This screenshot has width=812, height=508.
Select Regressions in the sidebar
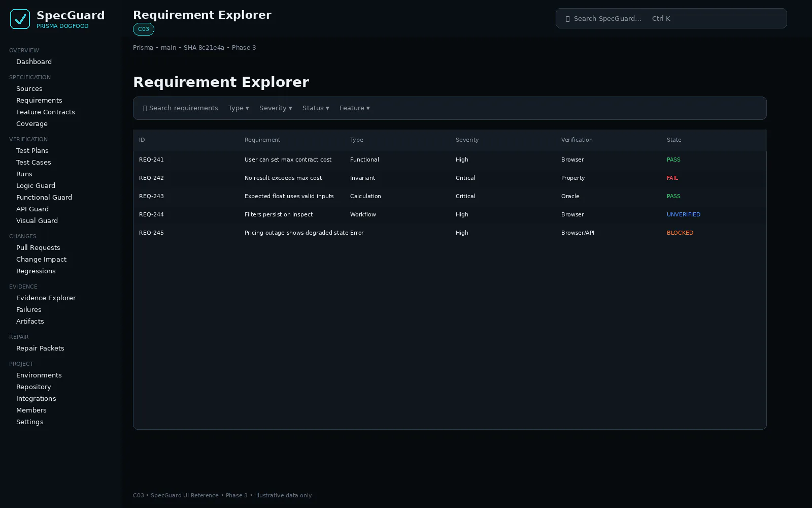click(36, 271)
